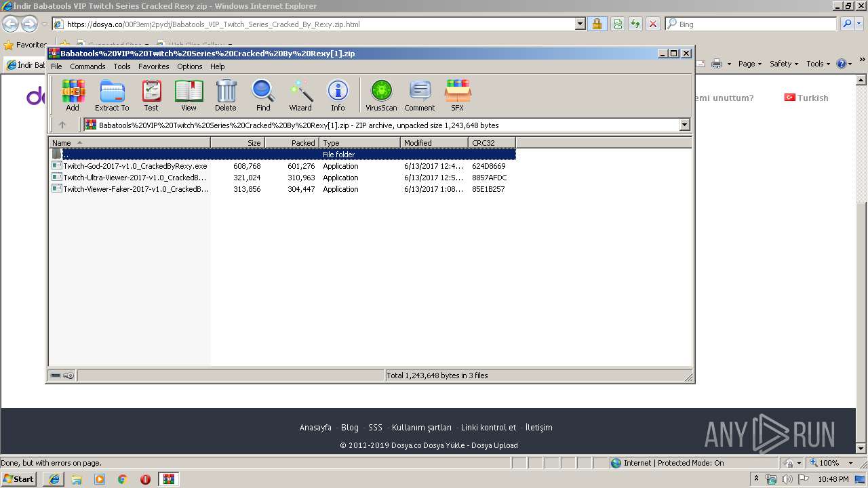Open Windows Explorer from the taskbar
Screen dimensions: 868x488
point(77,479)
